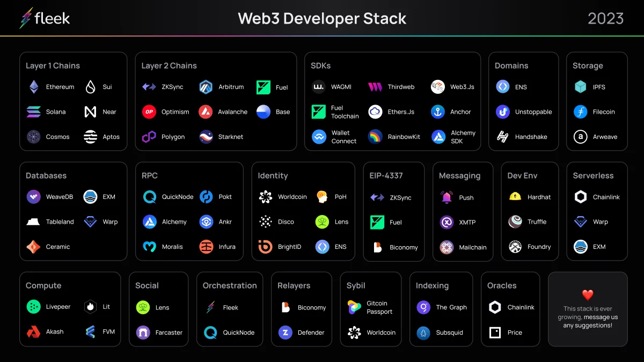Click the Cosmos atom icon
644x362 pixels.
[x=34, y=137]
